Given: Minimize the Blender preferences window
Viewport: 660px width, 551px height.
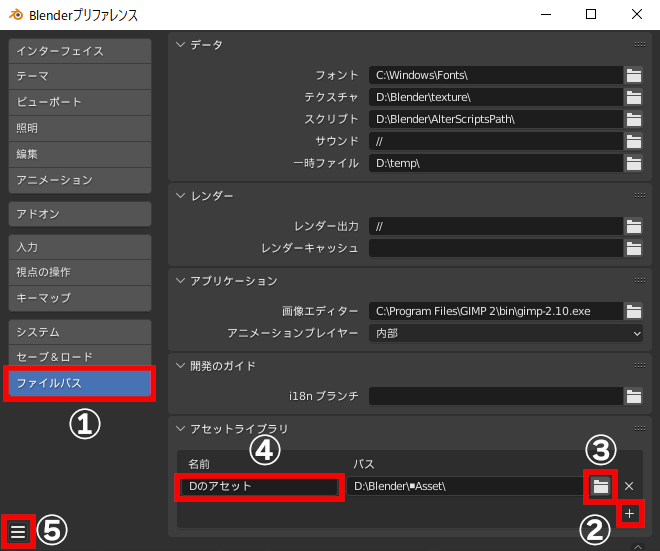Looking at the screenshot, I should pyautogui.click(x=546, y=14).
